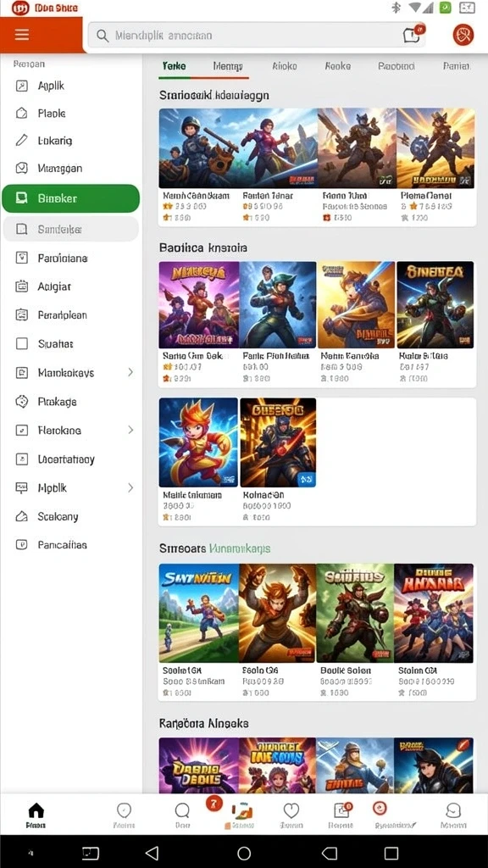Switch to the Raobod tab

(x=396, y=66)
